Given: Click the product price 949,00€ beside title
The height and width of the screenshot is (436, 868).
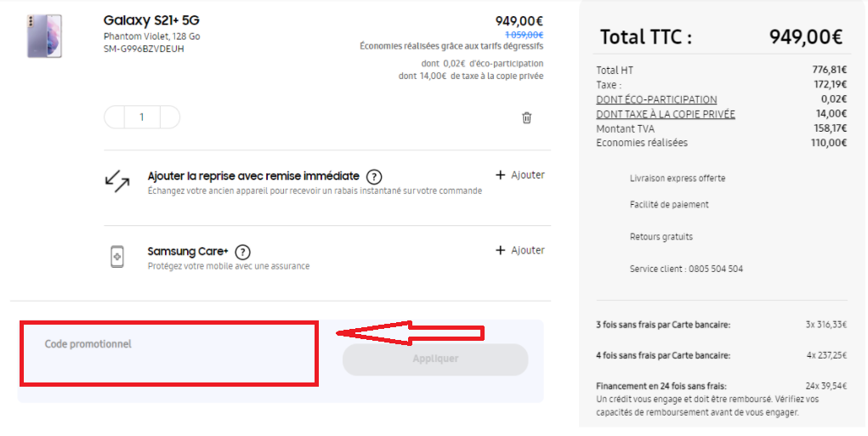Looking at the screenshot, I should [x=519, y=21].
